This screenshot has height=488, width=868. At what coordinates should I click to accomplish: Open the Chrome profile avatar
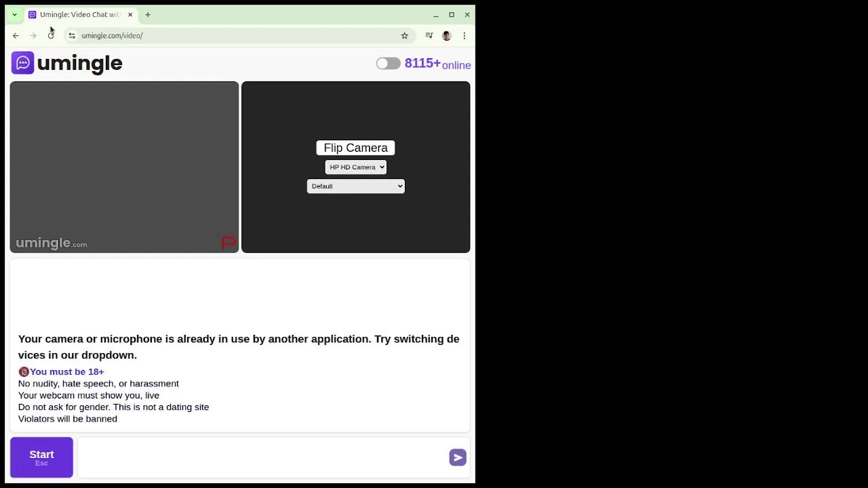click(x=446, y=35)
